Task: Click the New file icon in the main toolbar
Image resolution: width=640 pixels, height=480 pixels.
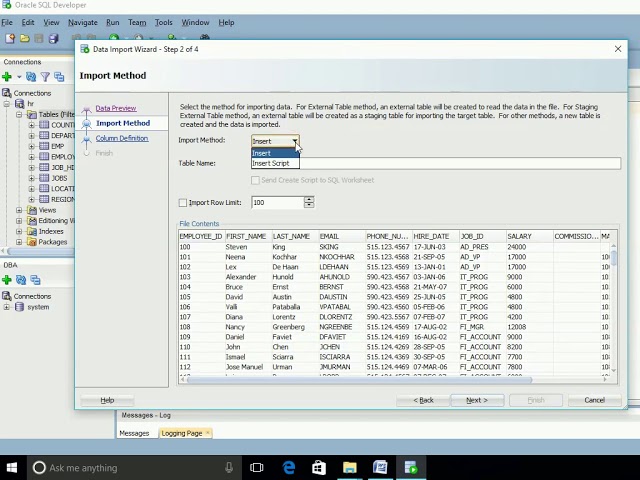Action: [x=10, y=38]
